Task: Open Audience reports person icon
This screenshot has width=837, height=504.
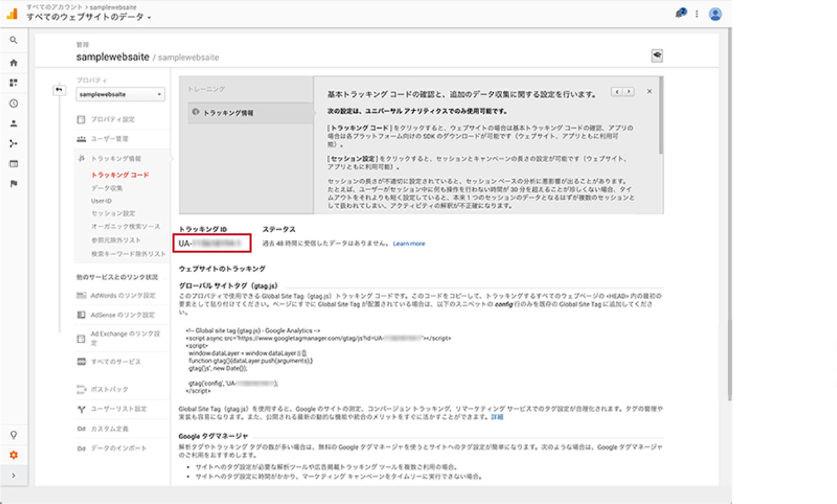Action: click(x=13, y=123)
